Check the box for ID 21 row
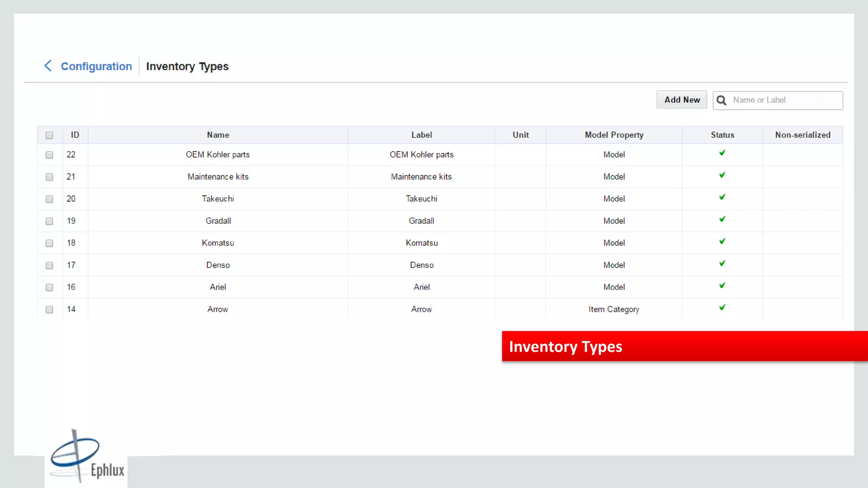The height and width of the screenshot is (488, 868). click(49, 177)
